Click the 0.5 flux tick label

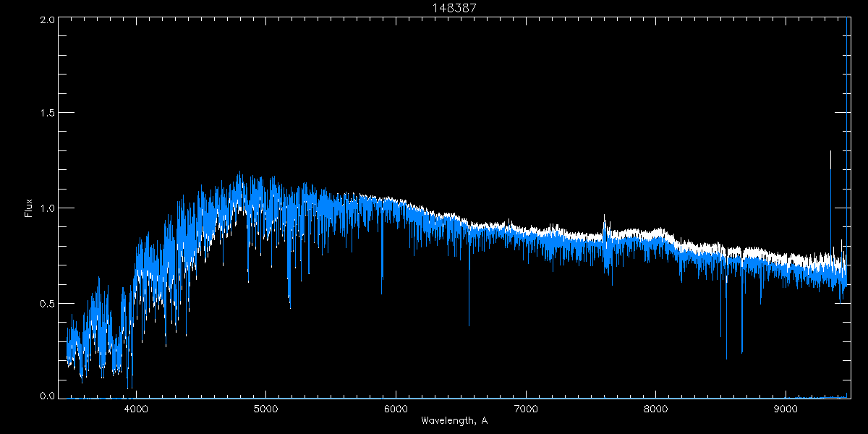[x=48, y=303]
